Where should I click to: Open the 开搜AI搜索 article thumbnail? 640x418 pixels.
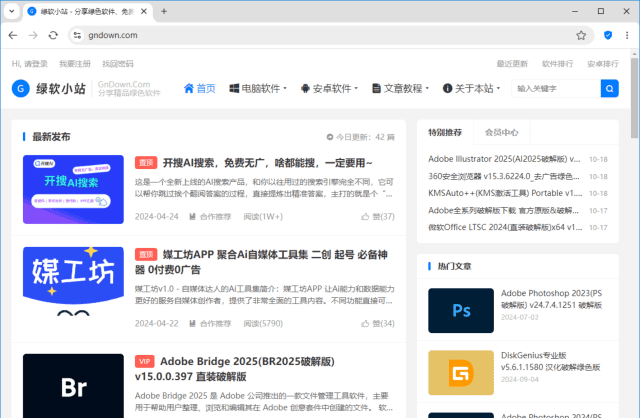point(73,189)
